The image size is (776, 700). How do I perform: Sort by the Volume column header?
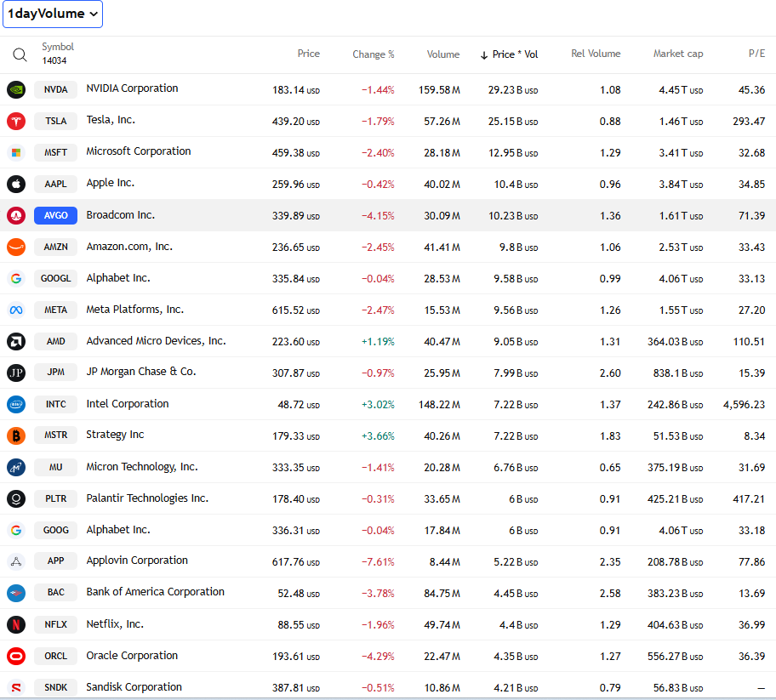click(443, 54)
